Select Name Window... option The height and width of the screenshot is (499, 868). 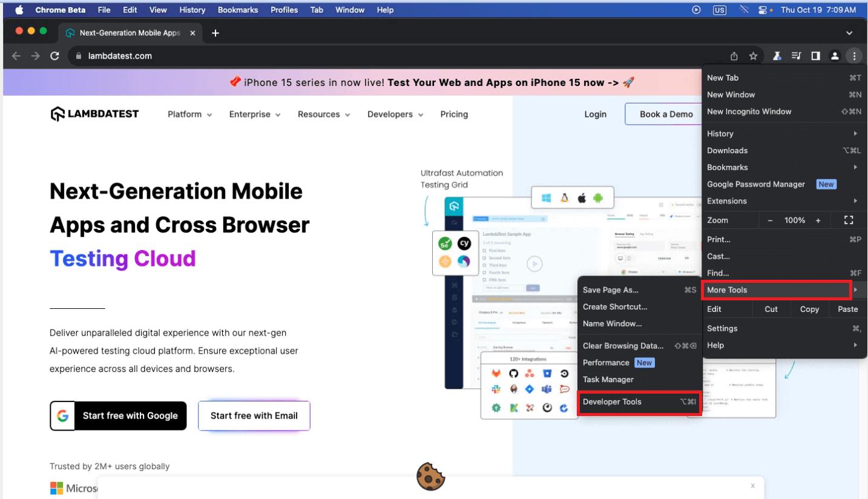(639, 324)
